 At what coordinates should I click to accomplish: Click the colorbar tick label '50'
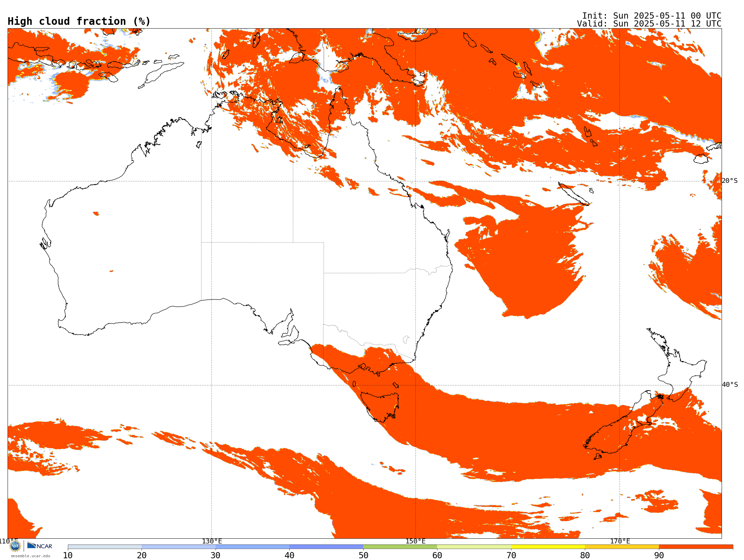(363, 556)
